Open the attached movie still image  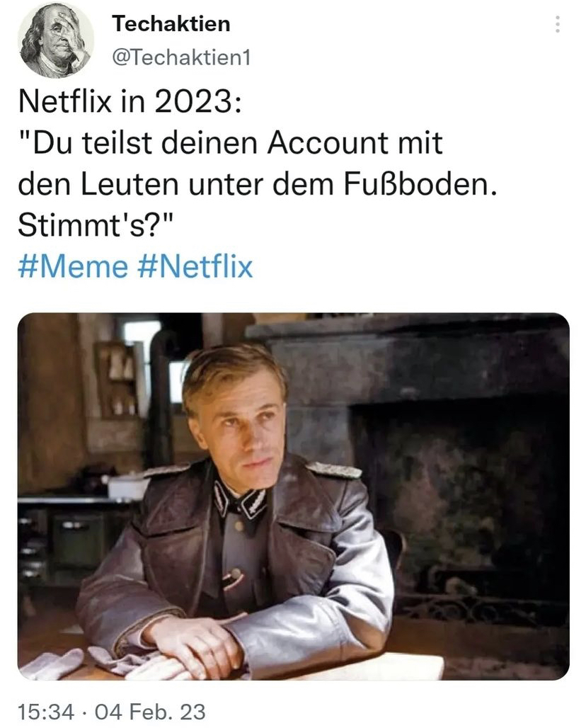pos(293,496)
